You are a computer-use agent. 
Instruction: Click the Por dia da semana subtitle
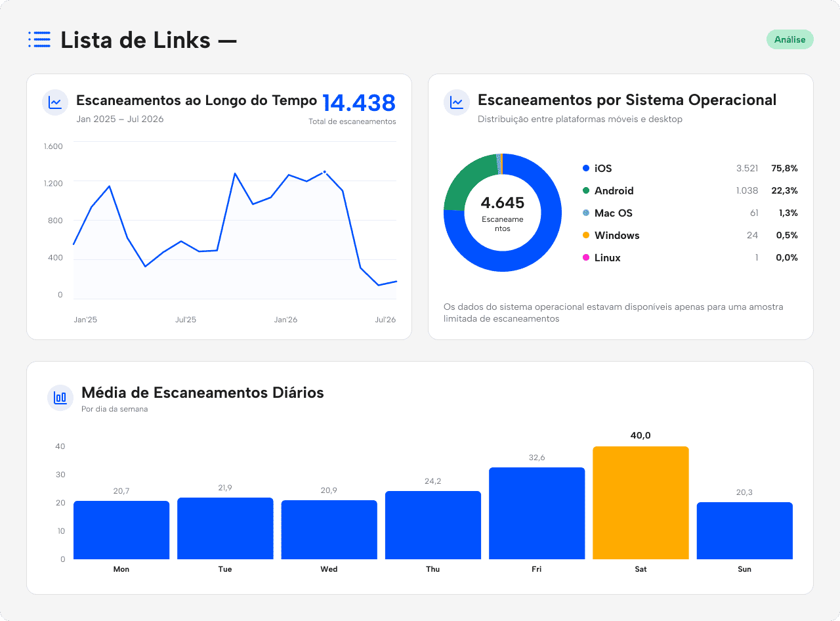pos(115,409)
